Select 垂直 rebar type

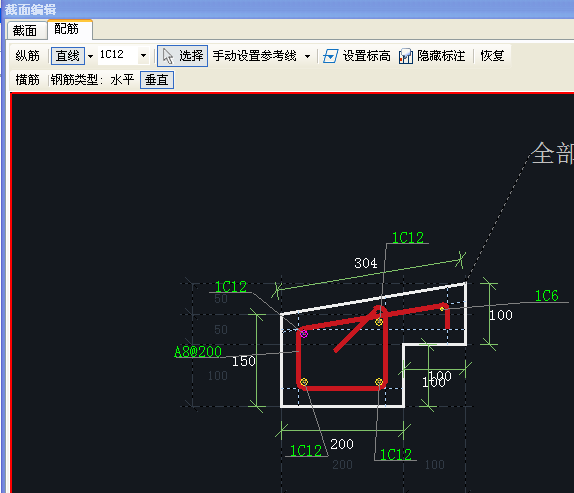tap(157, 80)
